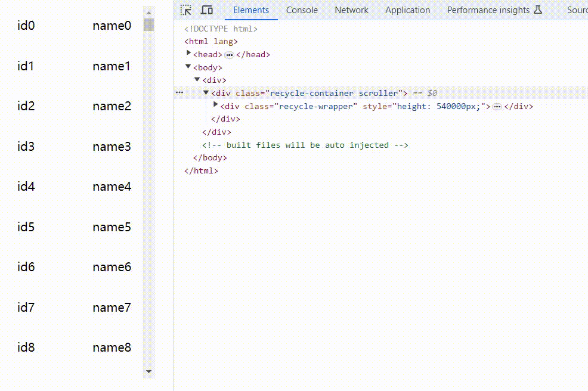This screenshot has height=391, width=588.
Task: Open the Network tab
Action: [351, 10]
